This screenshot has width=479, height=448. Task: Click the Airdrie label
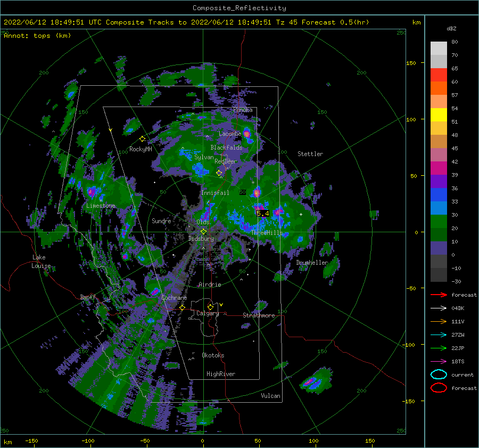(x=210, y=284)
